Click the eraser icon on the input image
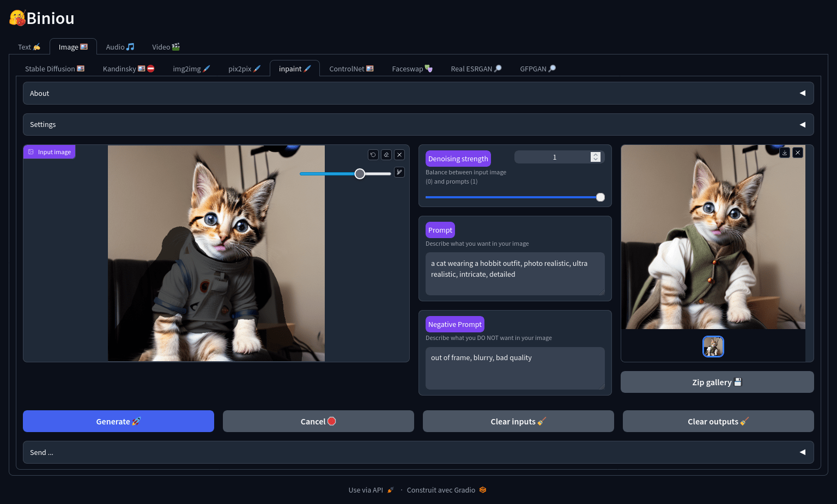Screen dimensions: 837x504 (386, 155)
